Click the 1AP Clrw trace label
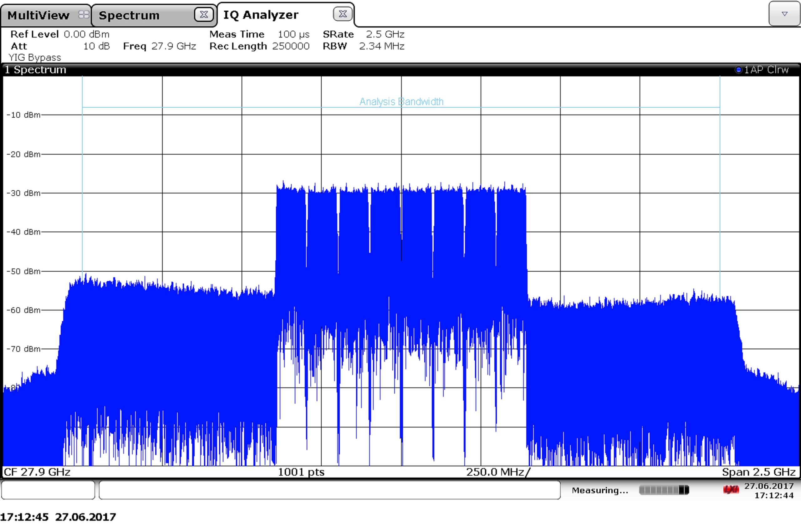 click(766, 70)
